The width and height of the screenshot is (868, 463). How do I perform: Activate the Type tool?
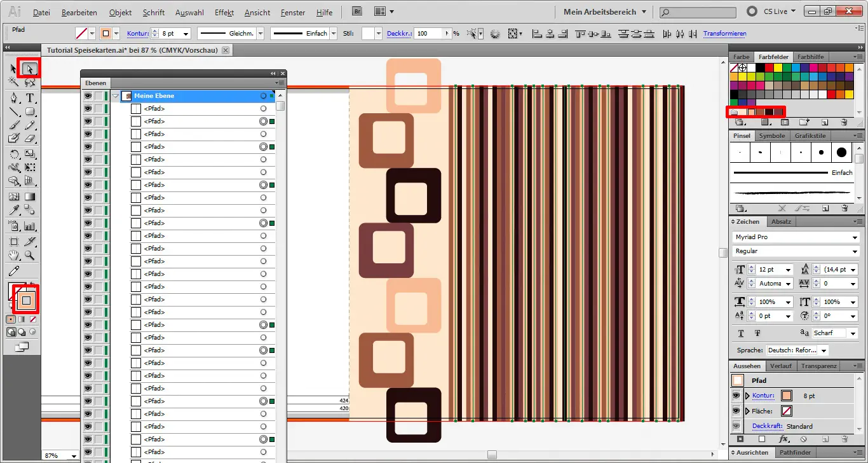pos(29,98)
